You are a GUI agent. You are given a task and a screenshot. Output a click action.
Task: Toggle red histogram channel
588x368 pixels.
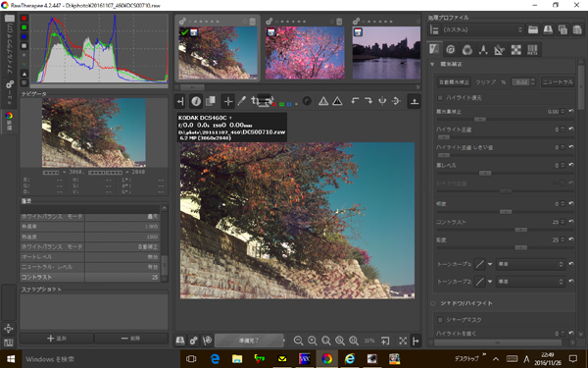click(x=24, y=18)
